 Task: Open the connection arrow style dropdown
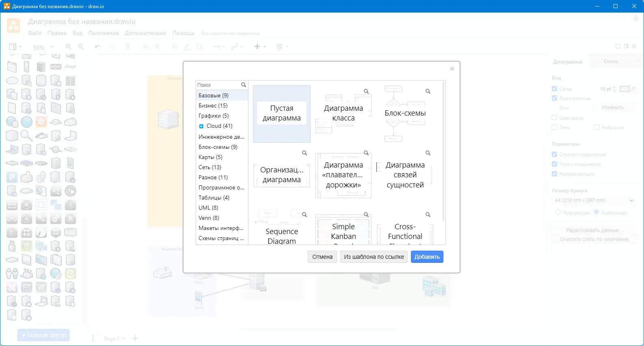click(x=219, y=47)
